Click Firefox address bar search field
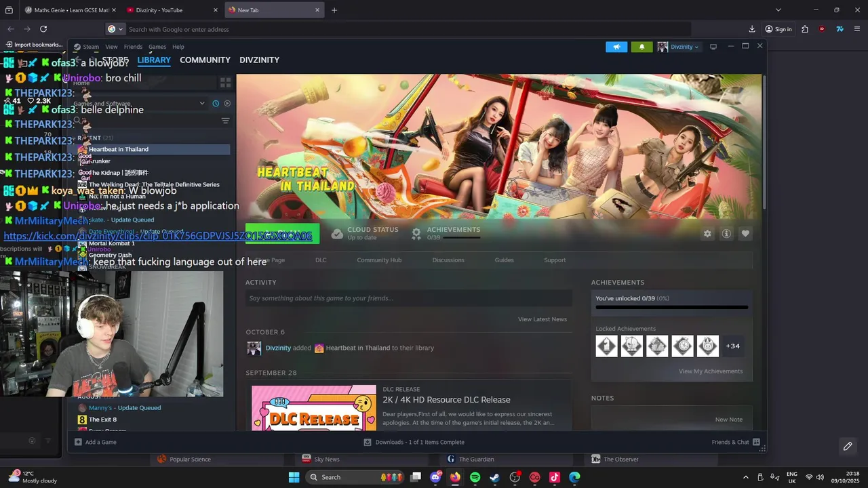 point(400,29)
